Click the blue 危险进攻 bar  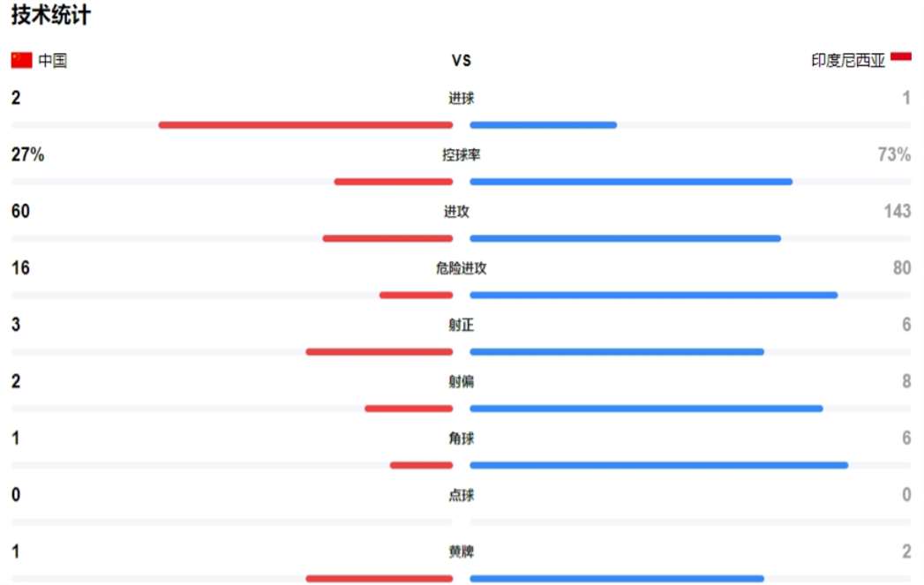[x=654, y=296]
